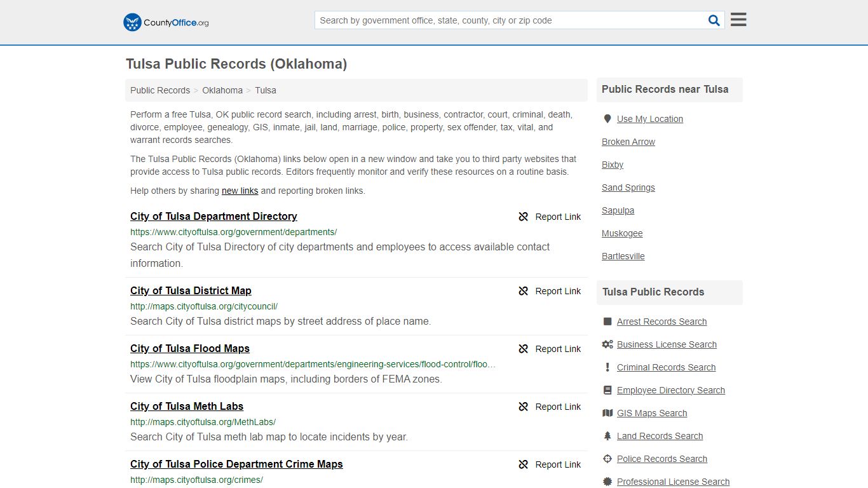Open the Oklahoma breadcrumb
The width and height of the screenshot is (868, 488).
[222, 90]
